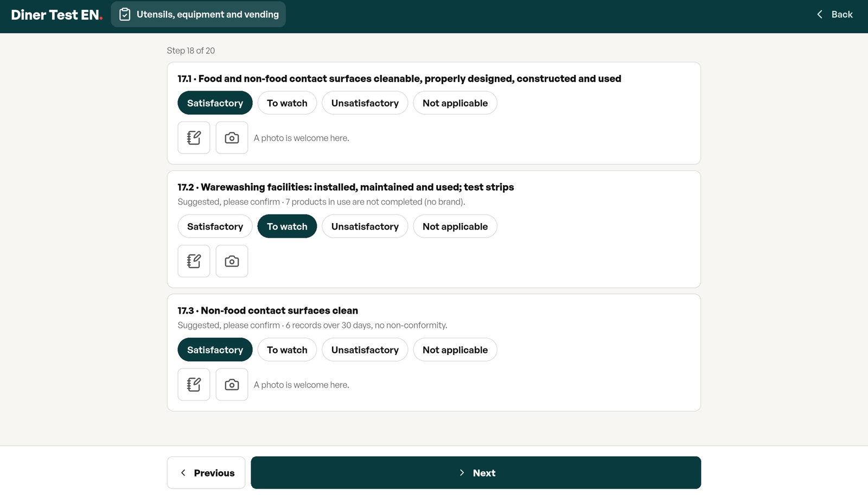The width and height of the screenshot is (868, 495).
Task: Click Back in the top bar
Action: click(834, 15)
